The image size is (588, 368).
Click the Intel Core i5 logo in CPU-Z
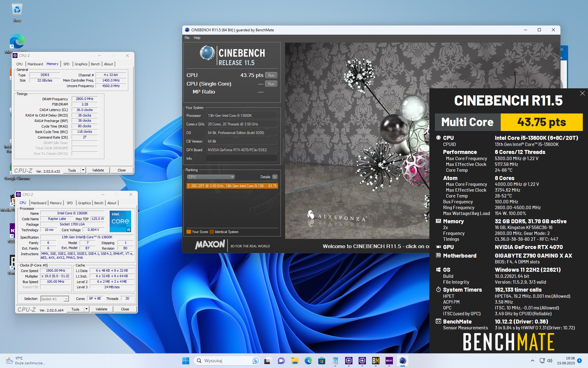[120, 221]
